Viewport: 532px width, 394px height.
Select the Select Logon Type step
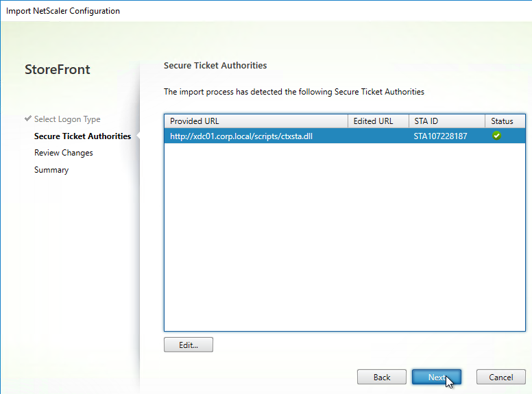[x=67, y=119]
